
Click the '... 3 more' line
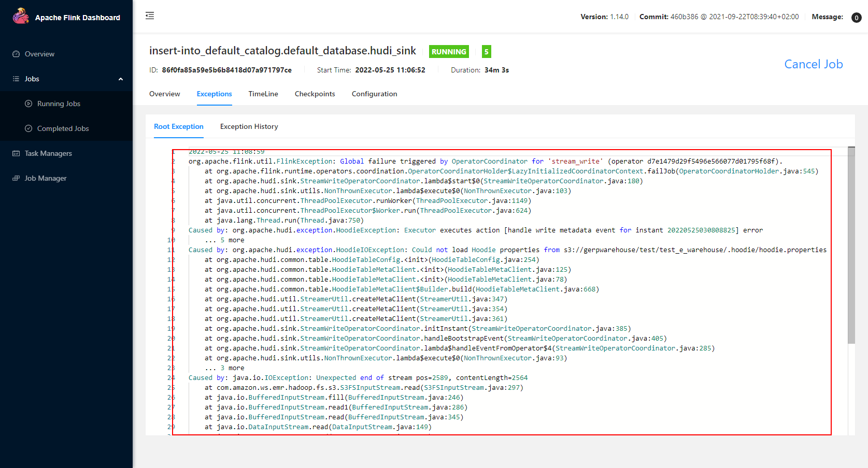(224, 368)
